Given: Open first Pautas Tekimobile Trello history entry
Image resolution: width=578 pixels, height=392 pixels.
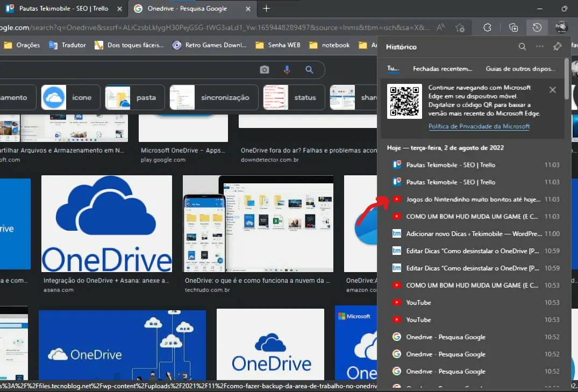Looking at the screenshot, I should tap(475, 165).
